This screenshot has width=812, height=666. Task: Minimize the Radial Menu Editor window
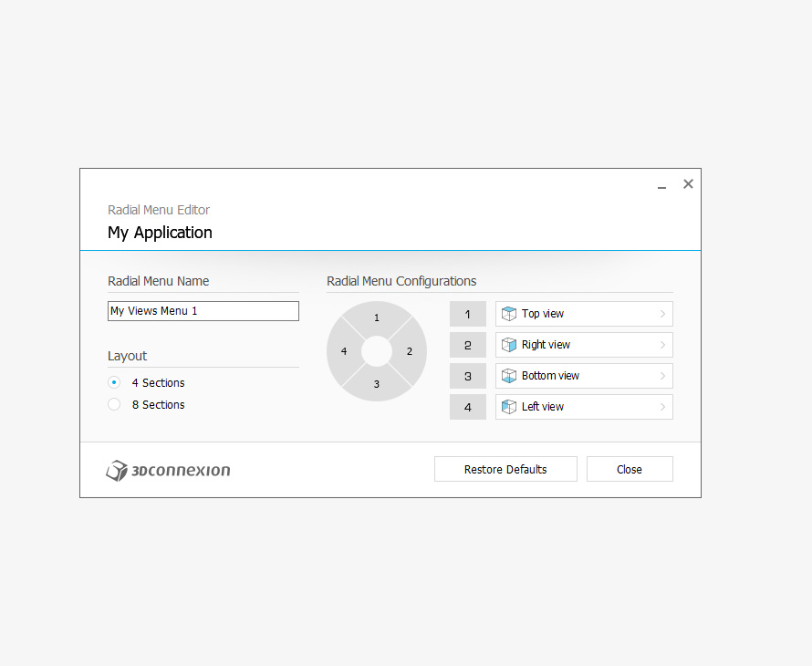pyautogui.click(x=662, y=185)
